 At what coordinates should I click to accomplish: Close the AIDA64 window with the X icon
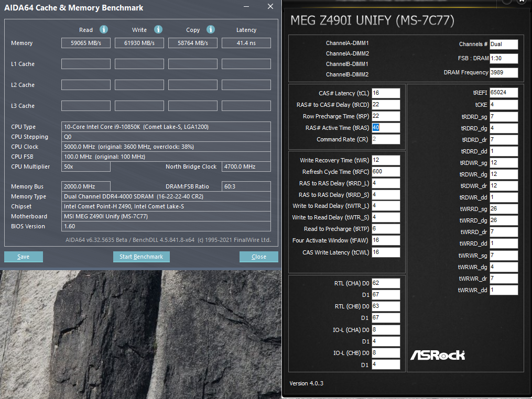click(x=270, y=6)
